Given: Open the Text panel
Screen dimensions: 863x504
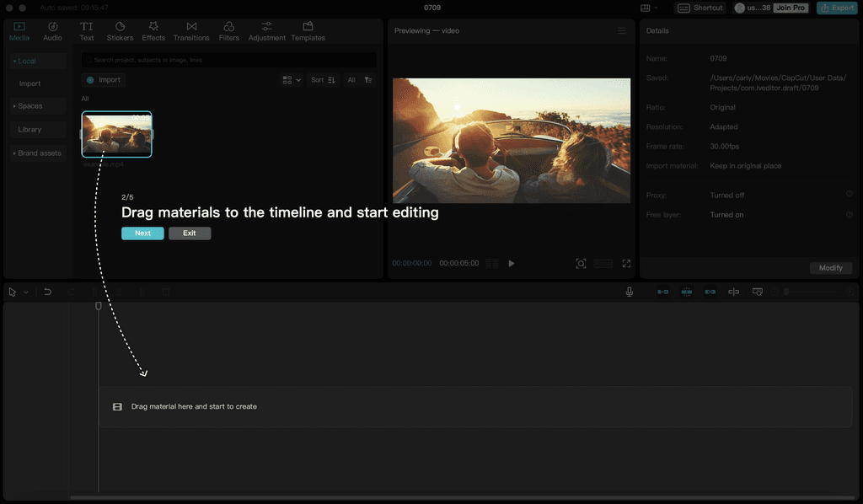Looking at the screenshot, I should point(86,31).
